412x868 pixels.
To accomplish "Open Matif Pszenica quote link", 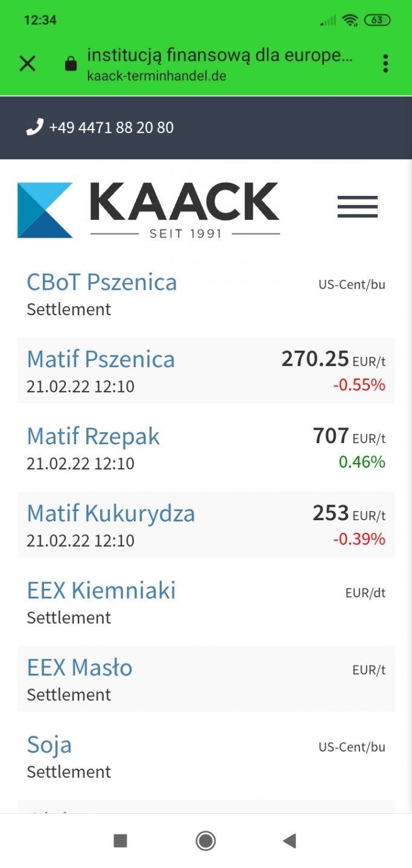I will 101,359.
